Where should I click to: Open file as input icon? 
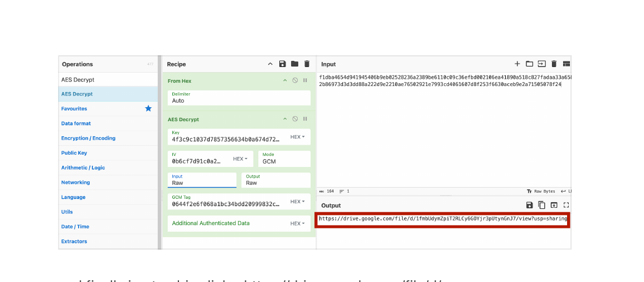point(542,64)
